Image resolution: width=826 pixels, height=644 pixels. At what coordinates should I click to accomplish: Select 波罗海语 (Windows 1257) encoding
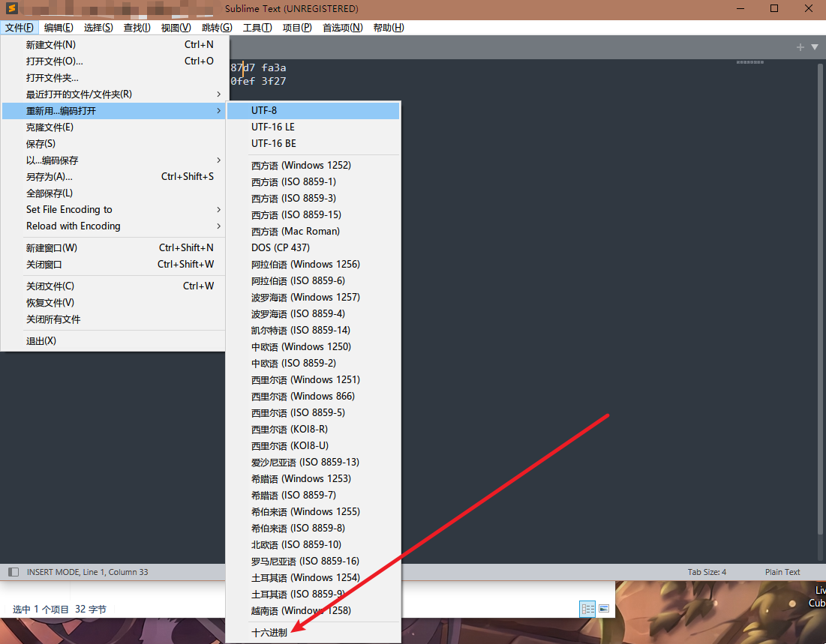[x=314, y=297]
